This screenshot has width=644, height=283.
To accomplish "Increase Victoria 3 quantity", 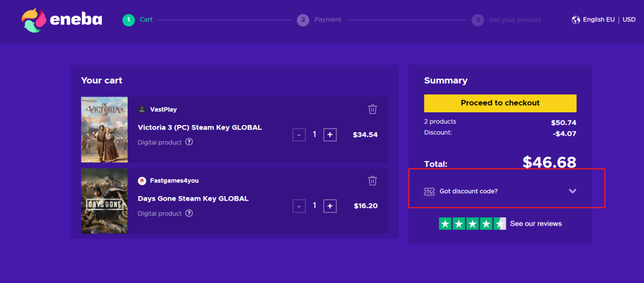I will tap(330, 135).
